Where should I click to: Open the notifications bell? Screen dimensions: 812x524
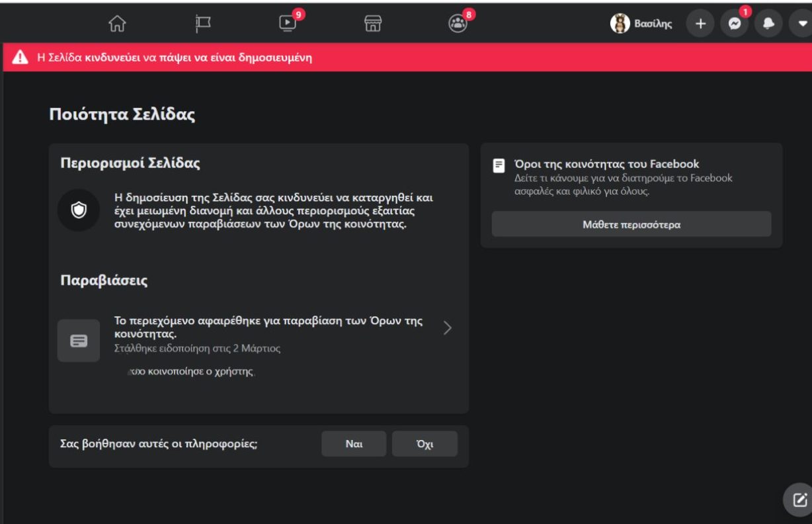[768, 24]
